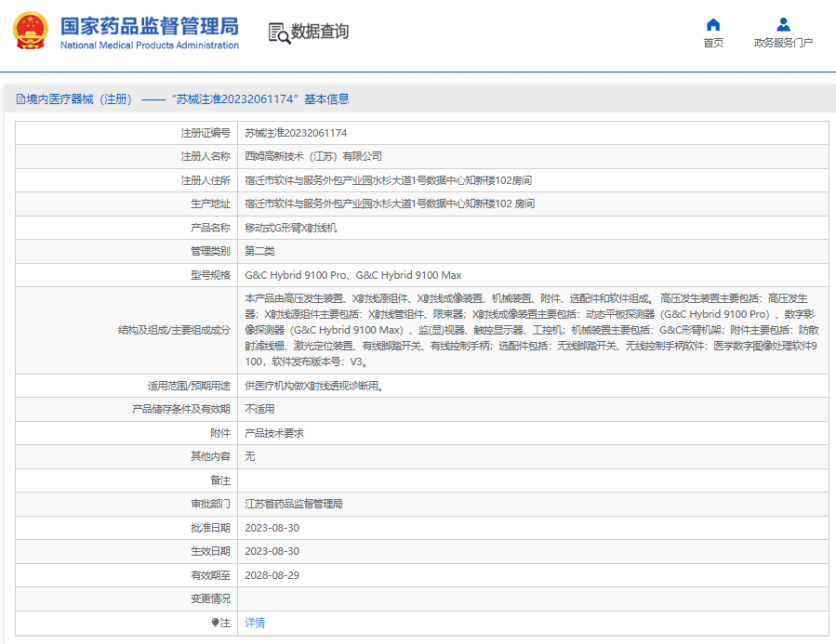Click the 国家药品监督管理局 title
Viewport: 836px width, 644px height.
click(150, 26)
